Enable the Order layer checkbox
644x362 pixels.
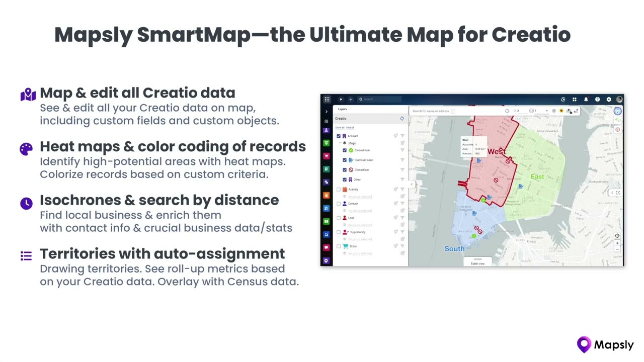point(339,246)
